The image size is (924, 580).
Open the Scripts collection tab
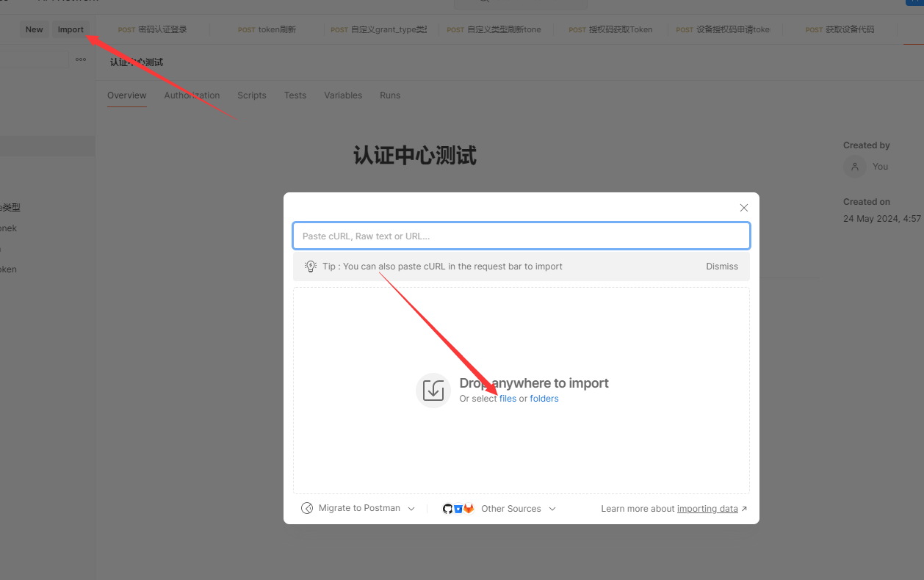252,95
